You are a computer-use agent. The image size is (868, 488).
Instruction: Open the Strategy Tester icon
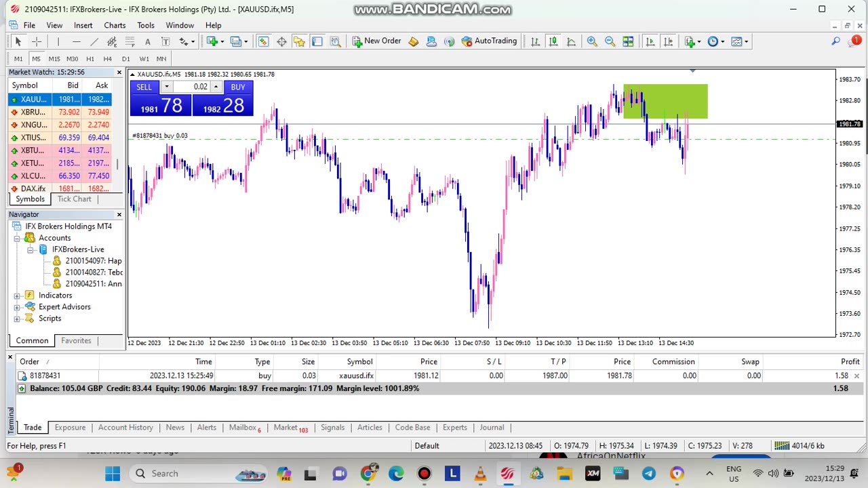click(x=335, y=41)
